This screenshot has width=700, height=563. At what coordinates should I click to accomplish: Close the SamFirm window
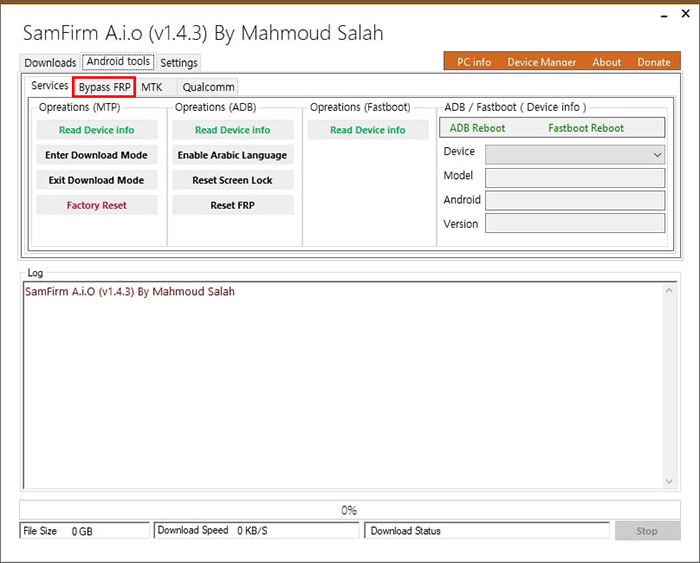[686, 14]
